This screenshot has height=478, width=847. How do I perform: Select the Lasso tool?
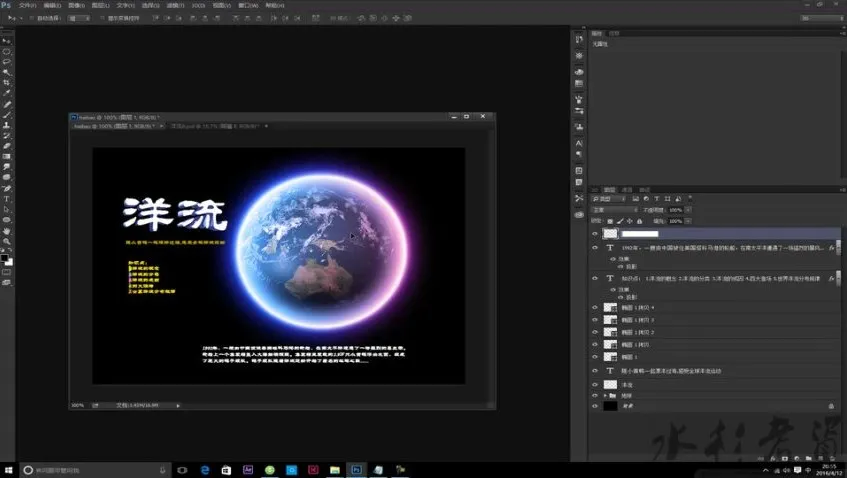7,61
